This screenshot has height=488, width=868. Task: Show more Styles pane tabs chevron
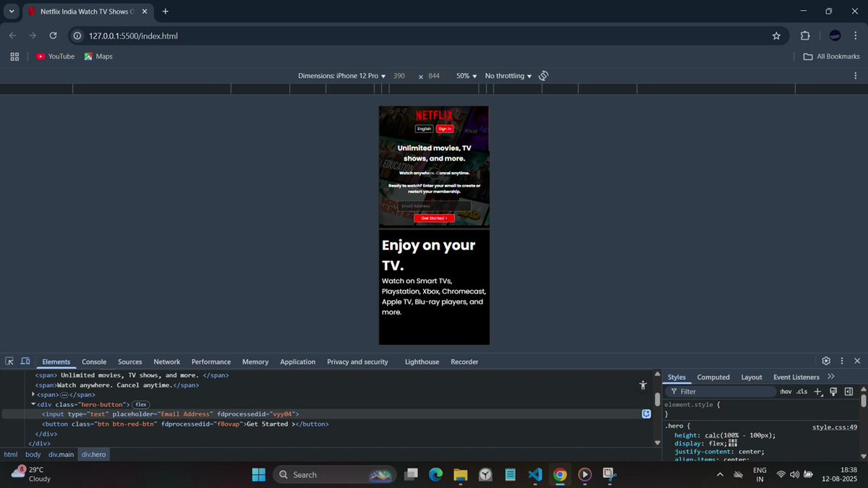coord(830,377)
